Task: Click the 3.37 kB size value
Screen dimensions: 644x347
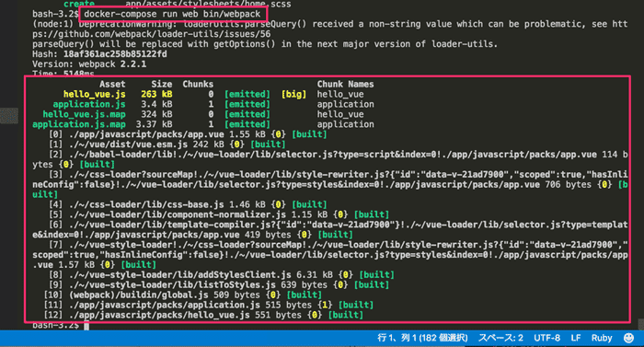Action: click(154, 124)
